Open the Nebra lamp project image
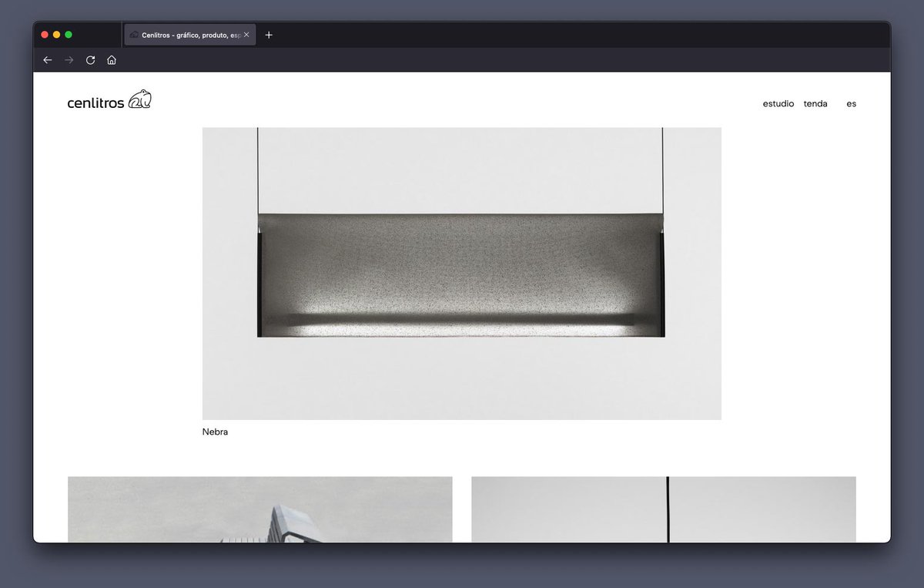 pyautogui.click(x=462, y=274)
